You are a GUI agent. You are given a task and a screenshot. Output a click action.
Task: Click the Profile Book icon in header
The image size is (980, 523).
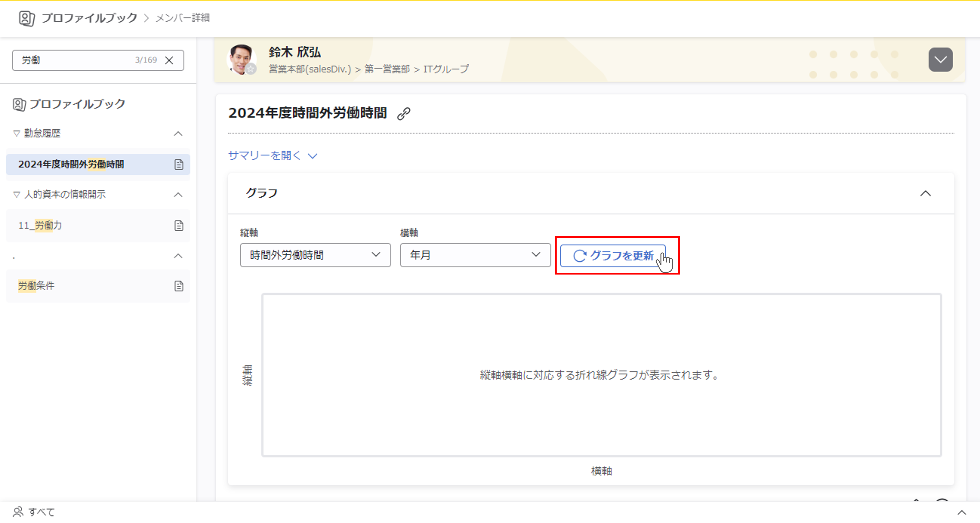pos(27,18)
